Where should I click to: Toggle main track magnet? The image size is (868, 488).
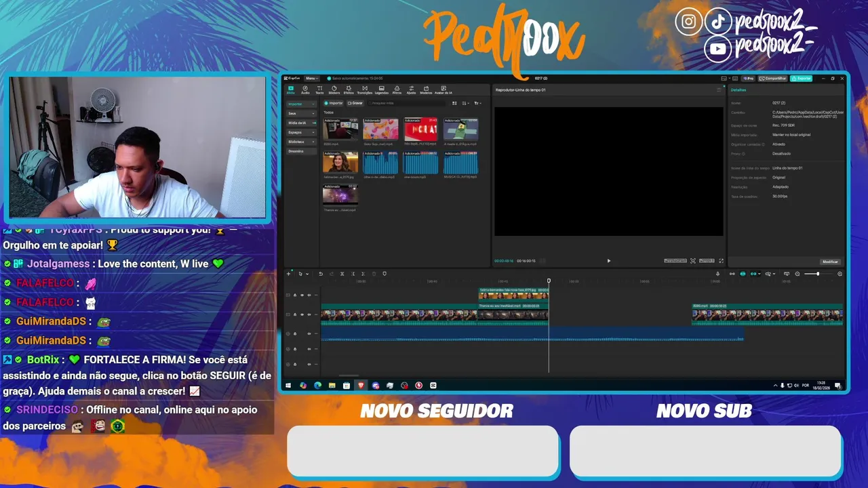point(732,274)
